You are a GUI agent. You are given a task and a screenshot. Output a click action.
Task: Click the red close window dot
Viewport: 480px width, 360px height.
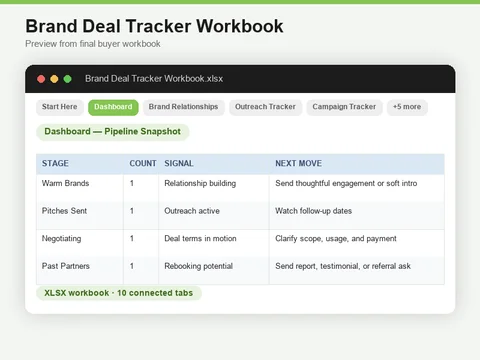(x=41, y=79)
